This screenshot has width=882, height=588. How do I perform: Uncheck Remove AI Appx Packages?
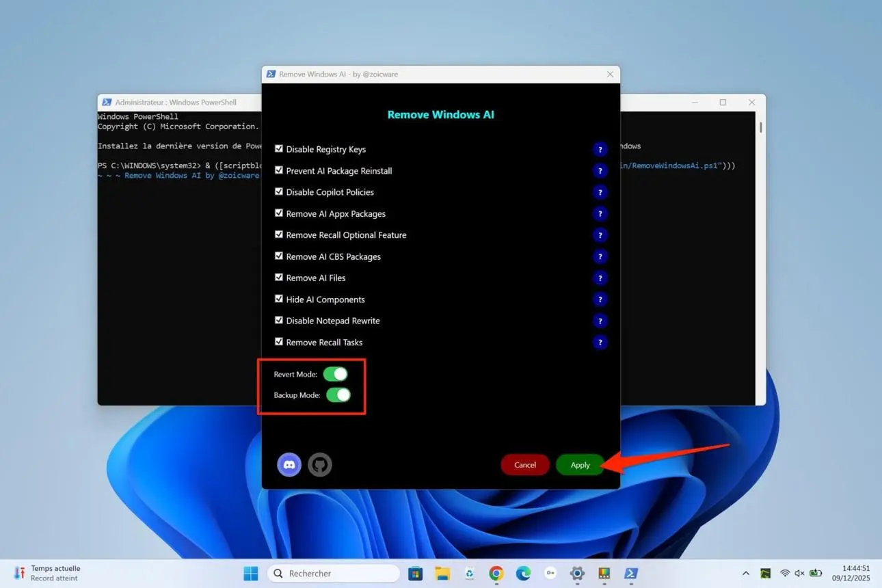coord(278,213)
